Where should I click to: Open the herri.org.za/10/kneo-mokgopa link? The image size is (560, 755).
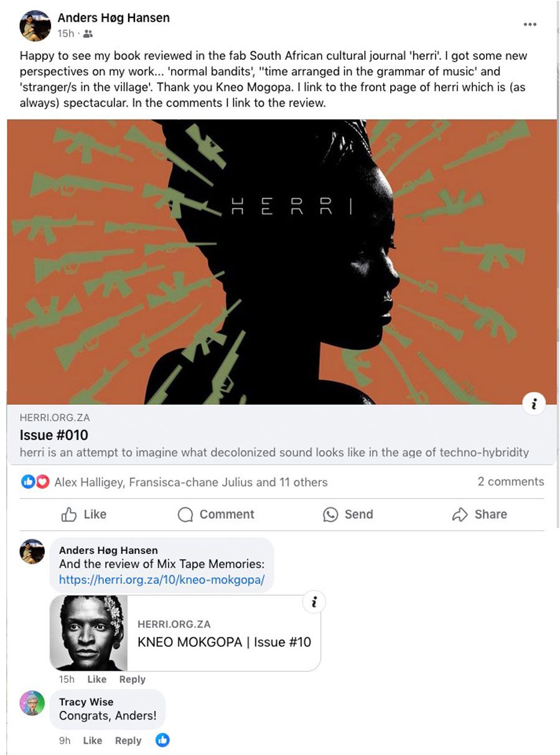(162, 579)
